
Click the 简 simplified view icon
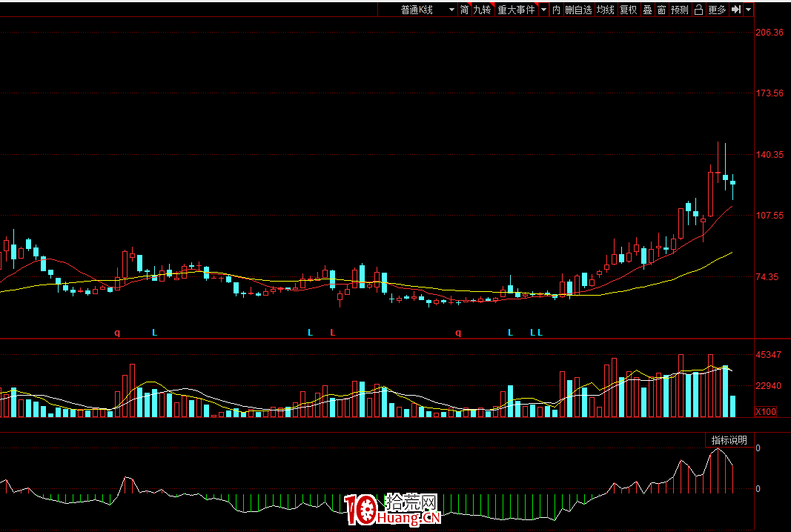464,10
